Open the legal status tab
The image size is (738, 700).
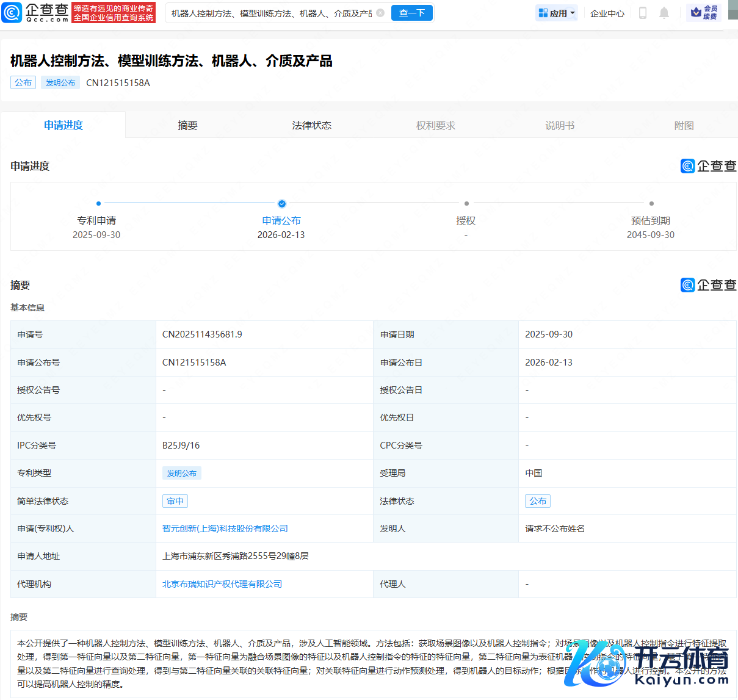(x=311, y=125)
